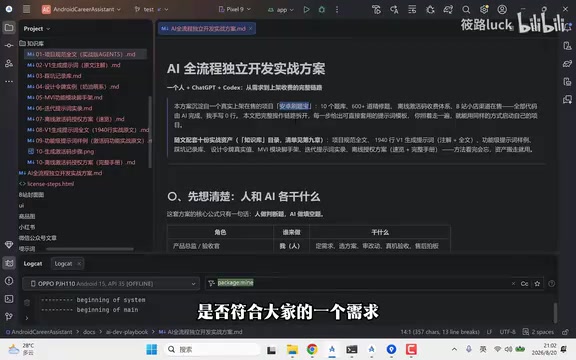The width and height of the screenshot is (576, 360).
Task: Open the Logcat tool window icon
Action: coord(9,263)
